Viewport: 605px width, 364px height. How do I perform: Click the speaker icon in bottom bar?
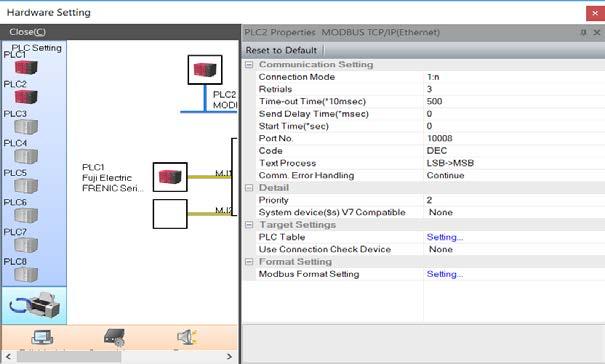pos(187,337)
